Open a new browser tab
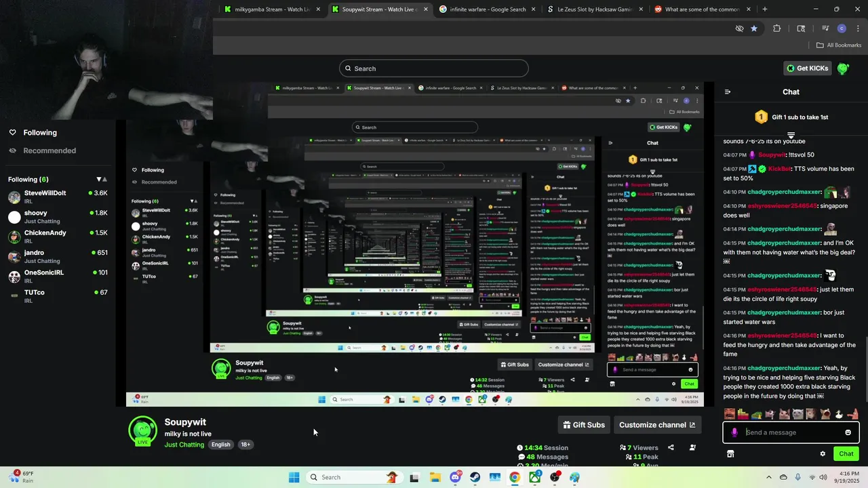Image resolution: width=868 pixels, height=488 pixels. pyautogui.click(x=765, y=9)
